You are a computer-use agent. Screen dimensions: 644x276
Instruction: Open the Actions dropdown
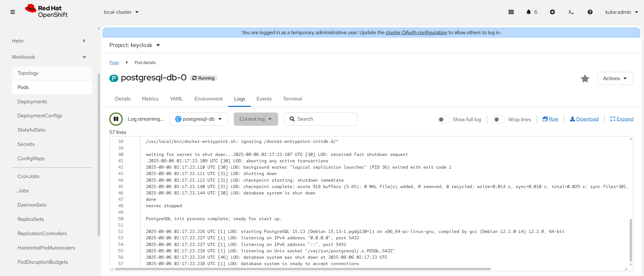615,79
